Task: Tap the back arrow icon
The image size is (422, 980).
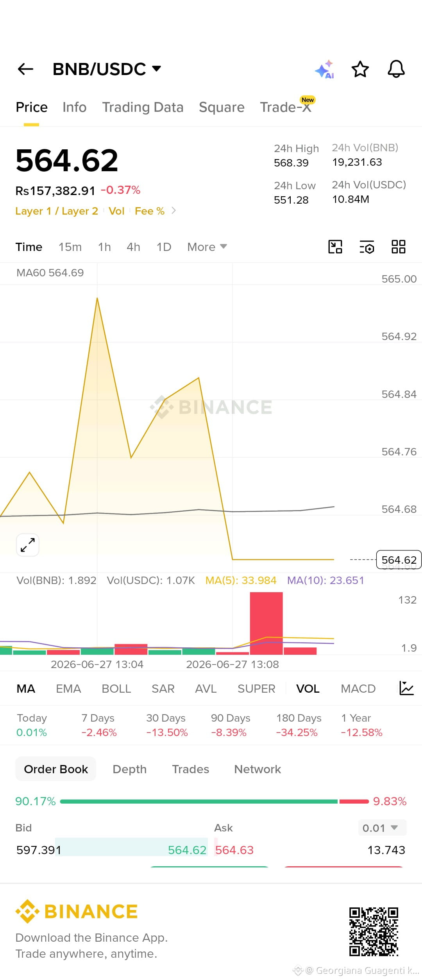Action: point(26,69)
